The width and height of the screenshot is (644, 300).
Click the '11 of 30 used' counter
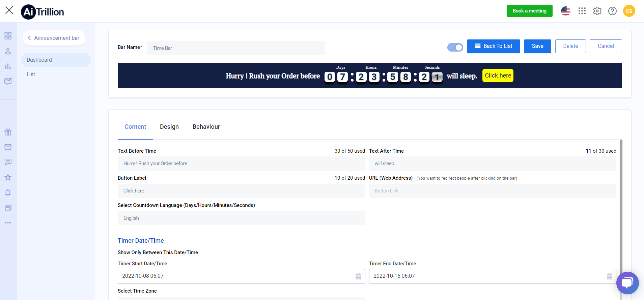[x=601, y=151]
